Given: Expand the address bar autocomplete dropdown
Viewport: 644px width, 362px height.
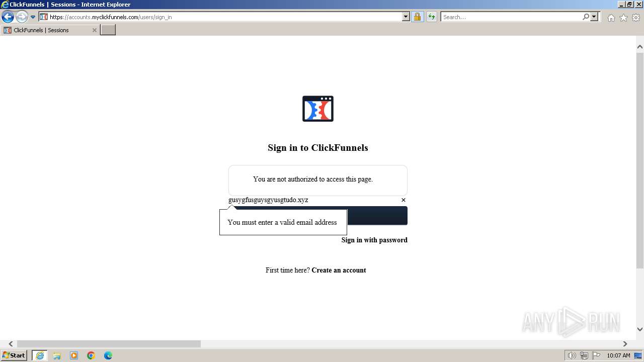Looking at the screenshot, I should tap(406, 17).
